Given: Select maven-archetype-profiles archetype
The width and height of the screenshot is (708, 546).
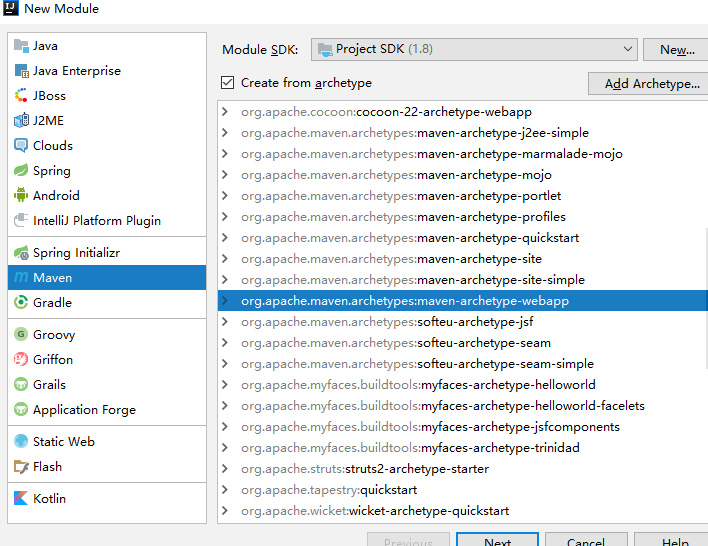Looking at the screenshot, I should 462,217.
